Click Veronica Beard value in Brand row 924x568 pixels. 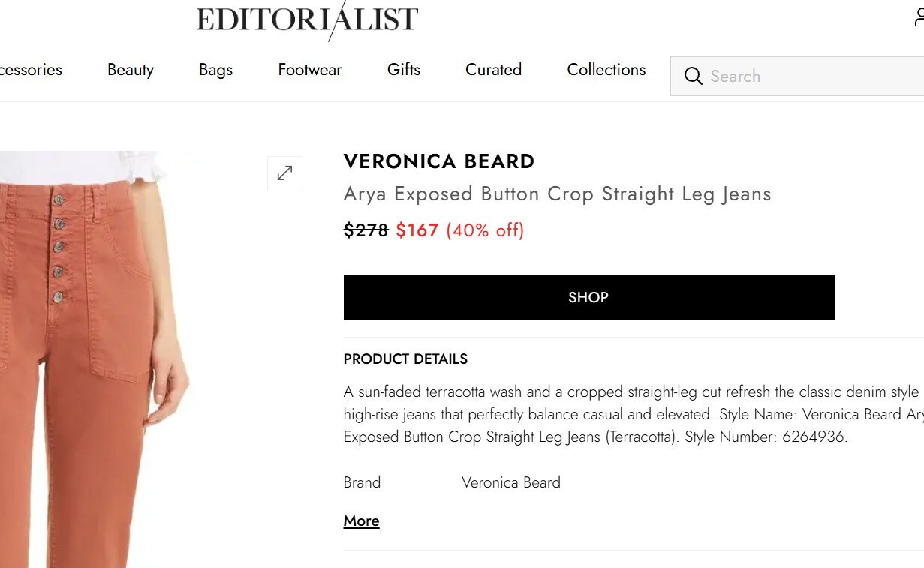[510, 482]
